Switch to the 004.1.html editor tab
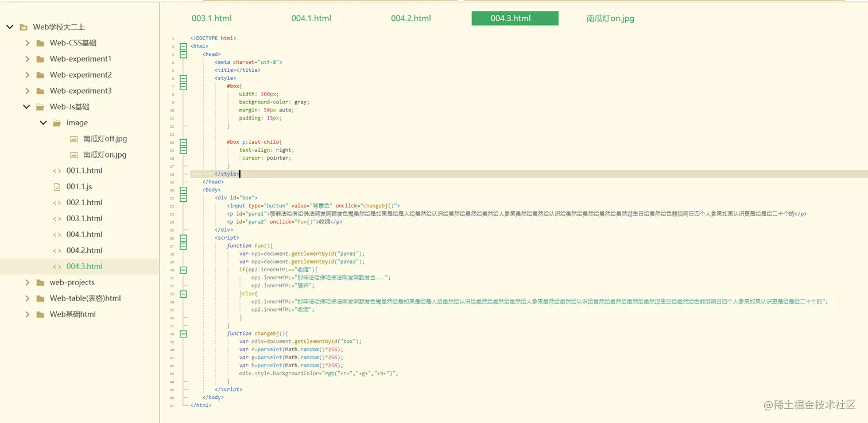 [x=311, y=18]
